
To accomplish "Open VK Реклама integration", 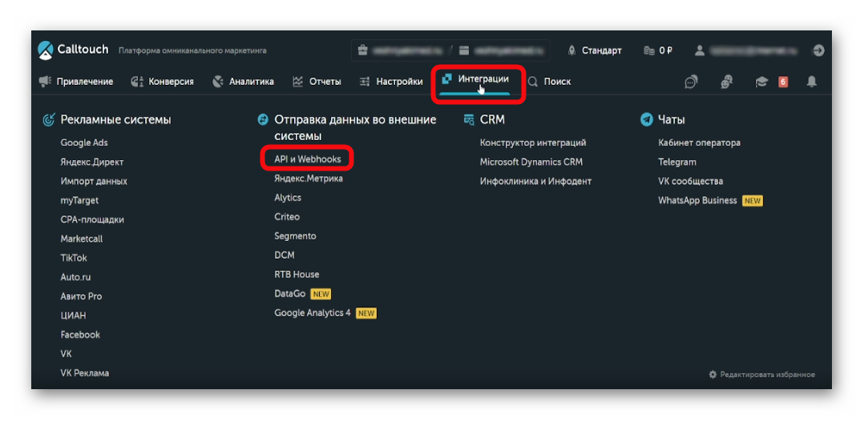I will (85, 373).
